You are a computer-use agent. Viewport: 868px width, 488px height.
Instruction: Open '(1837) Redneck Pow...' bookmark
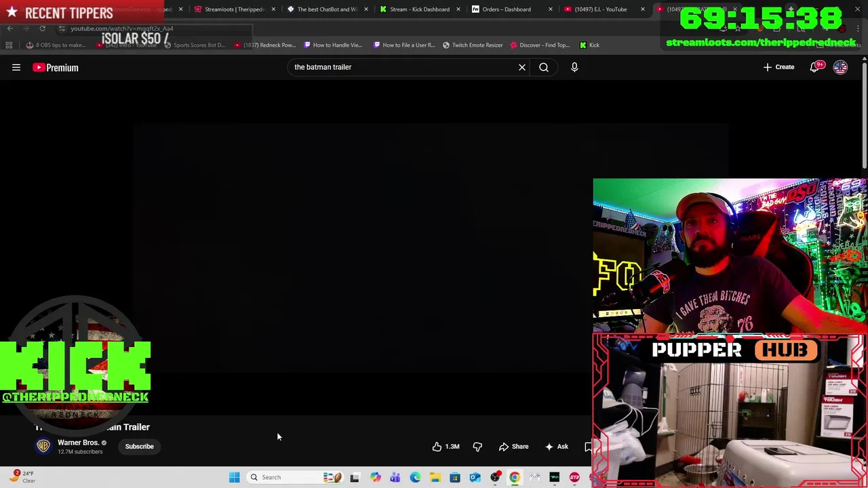265,45
